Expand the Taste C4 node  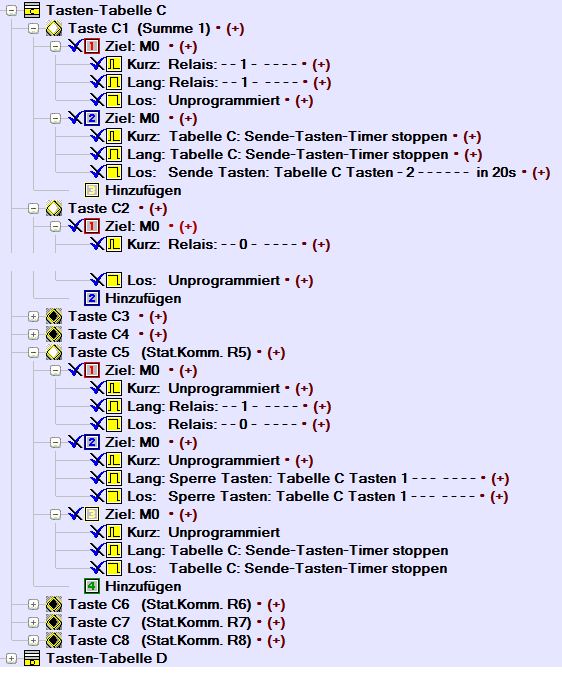pos(33,334)
